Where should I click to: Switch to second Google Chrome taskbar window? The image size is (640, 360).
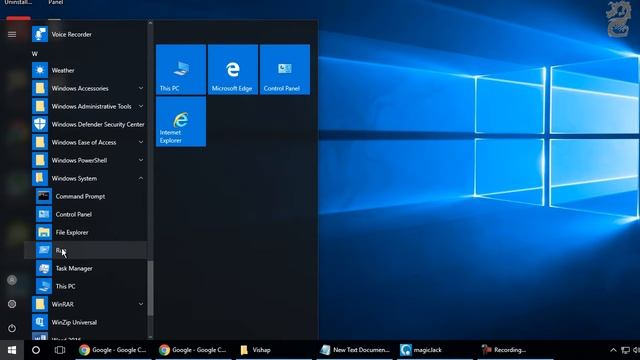pos(193,350)
